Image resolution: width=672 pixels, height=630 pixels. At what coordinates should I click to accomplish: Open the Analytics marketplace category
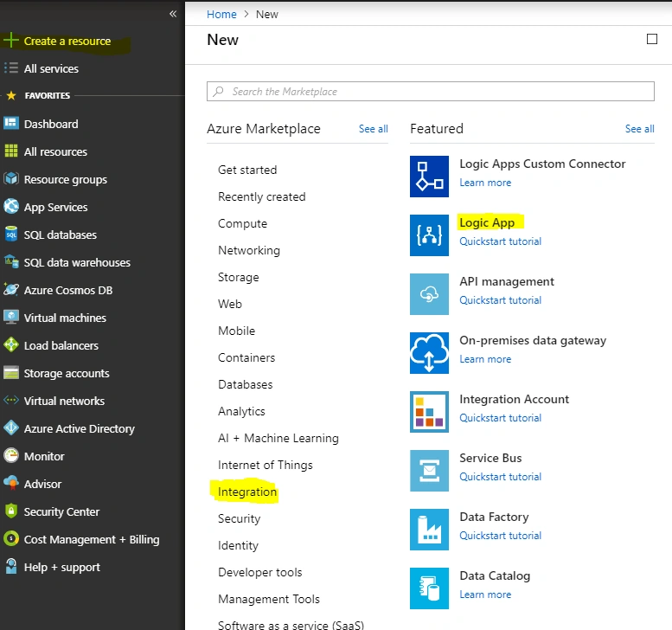click(x=241, y=411)
